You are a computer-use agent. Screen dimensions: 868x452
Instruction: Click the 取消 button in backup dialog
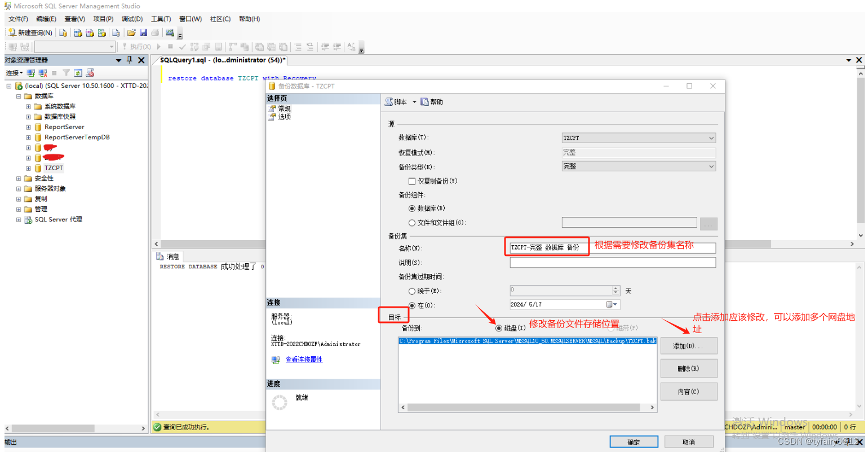689,442
